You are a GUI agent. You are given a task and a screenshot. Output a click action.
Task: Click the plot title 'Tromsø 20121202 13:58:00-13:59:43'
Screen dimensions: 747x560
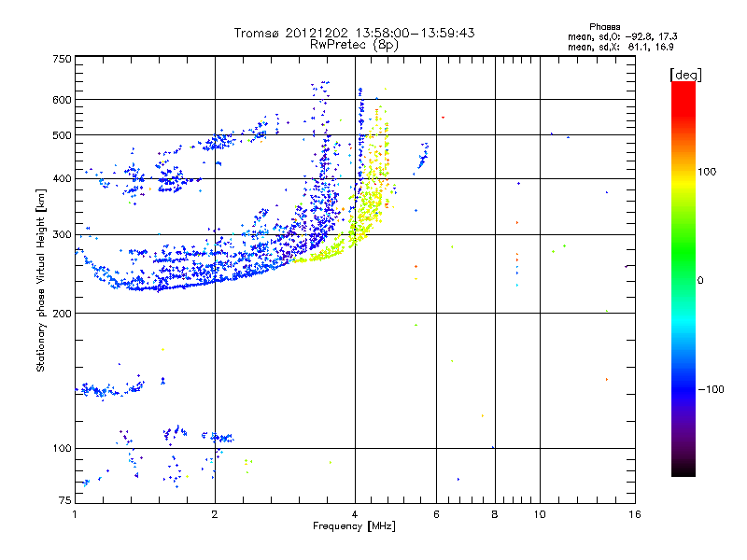point(354,33)
